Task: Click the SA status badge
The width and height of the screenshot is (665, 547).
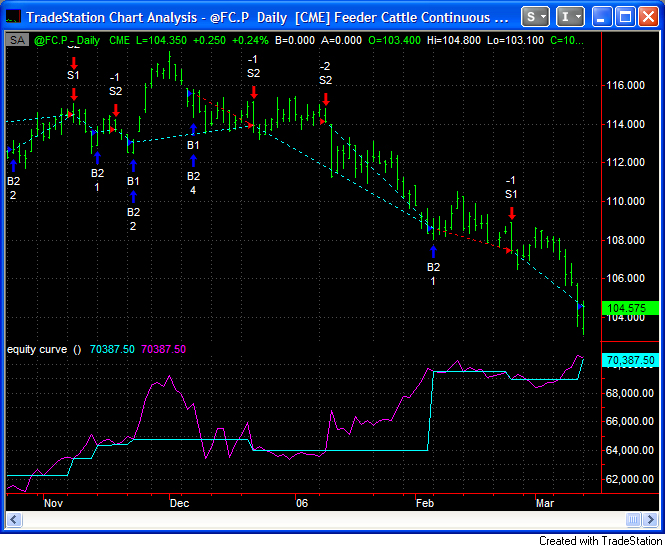Action: (x=17, y=39)
